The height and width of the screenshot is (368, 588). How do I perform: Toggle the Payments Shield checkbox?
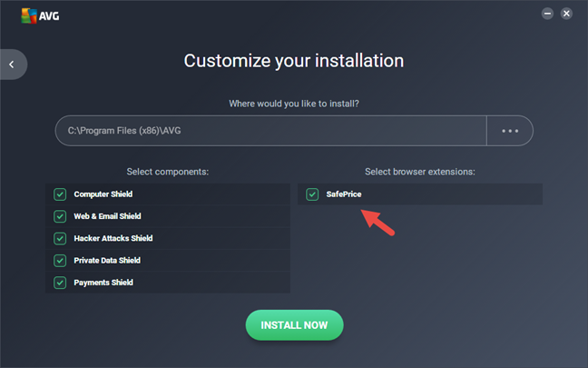[60, 283]
